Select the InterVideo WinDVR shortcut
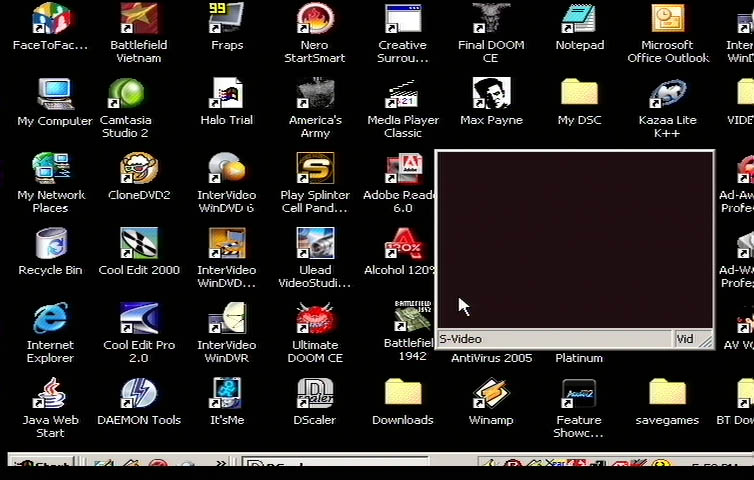Viewport: 754px width, 480px height. click(226, 318)
